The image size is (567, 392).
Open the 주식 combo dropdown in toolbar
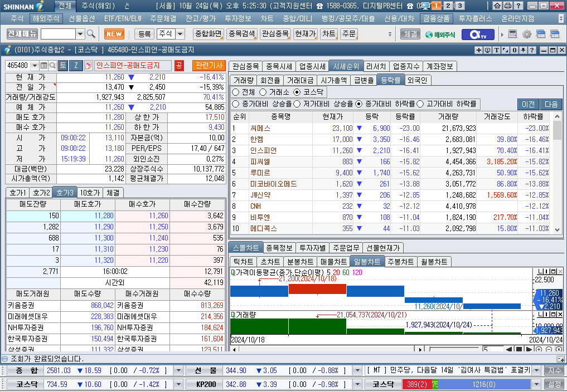coord(180,34)
